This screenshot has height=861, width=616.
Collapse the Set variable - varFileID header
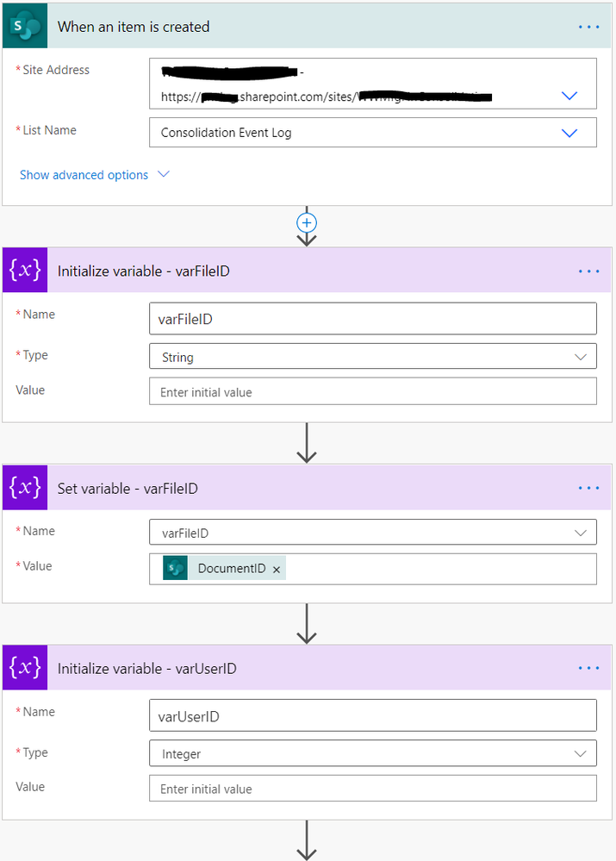click(307, 488)
